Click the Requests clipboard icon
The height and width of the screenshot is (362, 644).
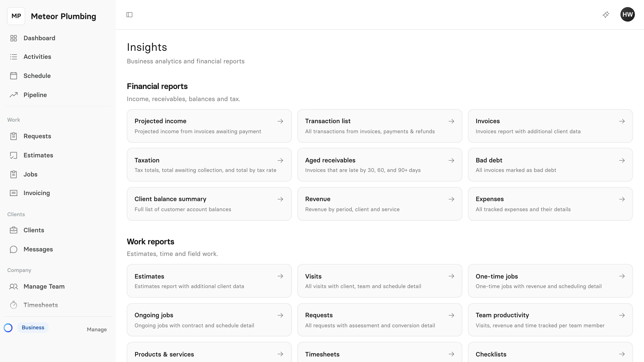[x=13, y=136]
